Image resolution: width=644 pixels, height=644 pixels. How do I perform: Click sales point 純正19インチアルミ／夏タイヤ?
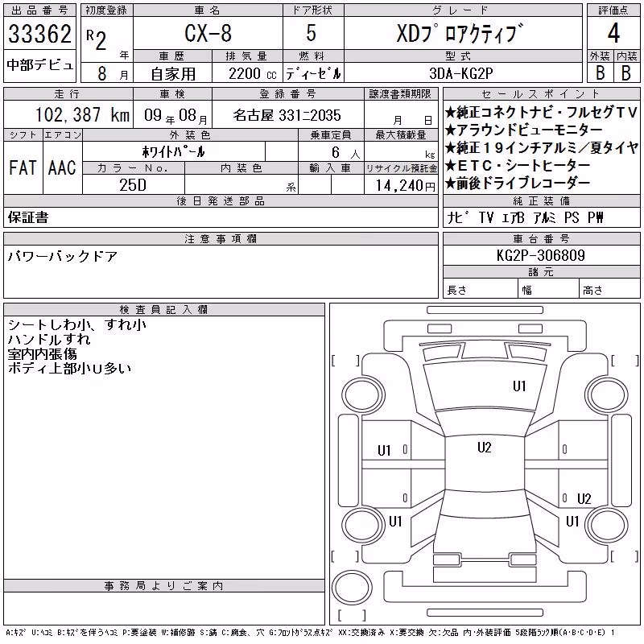542,147
